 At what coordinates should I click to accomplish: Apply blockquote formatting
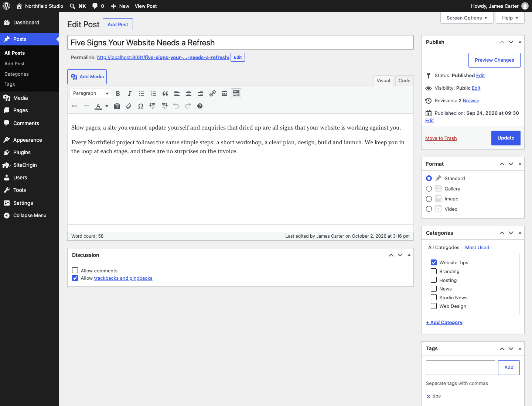coord(165,94)
